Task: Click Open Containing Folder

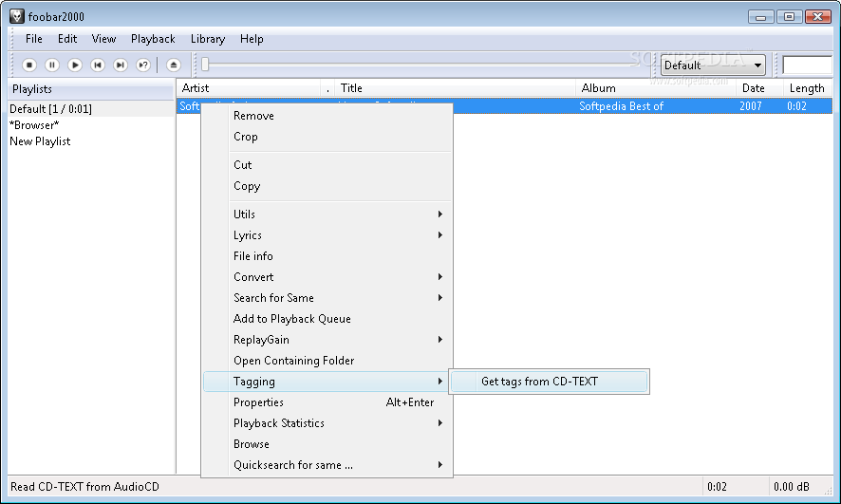Action: 327,361
